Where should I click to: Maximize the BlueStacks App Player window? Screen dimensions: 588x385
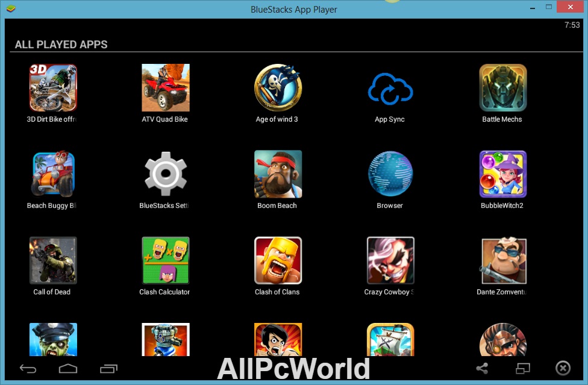tap(549, 7)
